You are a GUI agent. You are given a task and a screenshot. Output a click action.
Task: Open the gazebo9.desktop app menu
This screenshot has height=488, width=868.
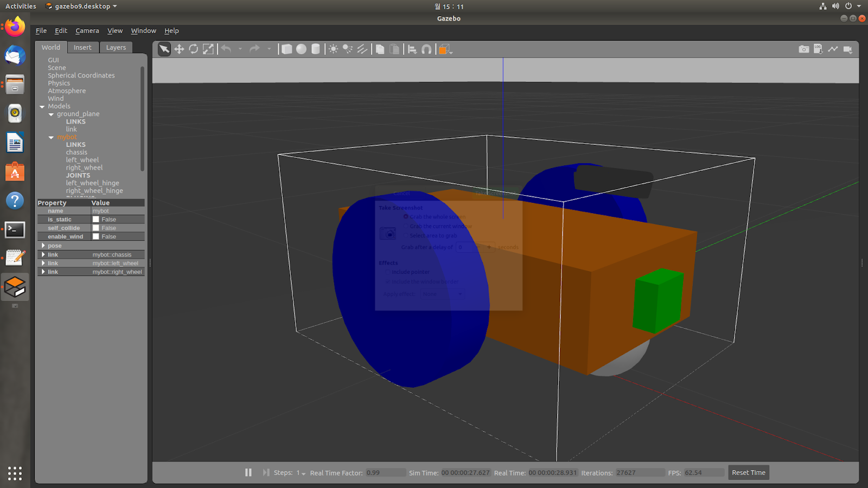[x=81, y=7]
